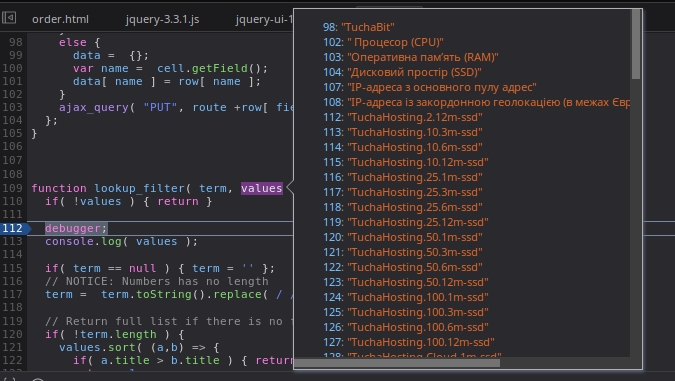
Task: Click line number 113 in the gutter
Action: [12, 241]
